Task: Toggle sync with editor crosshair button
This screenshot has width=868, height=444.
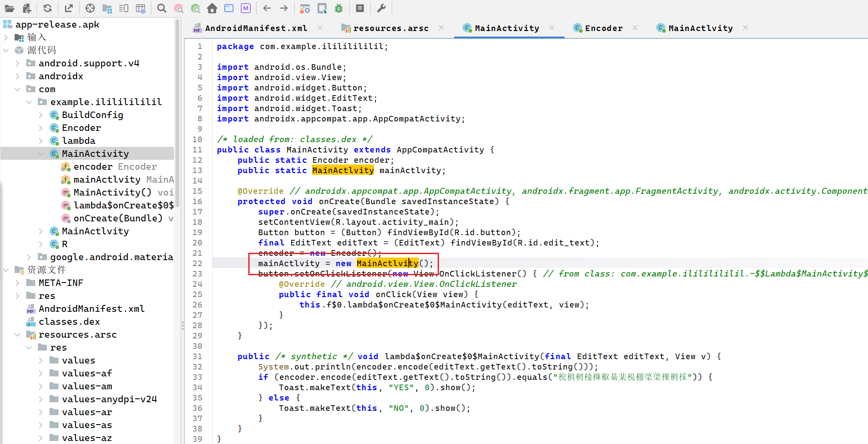Action: [90, 8]
